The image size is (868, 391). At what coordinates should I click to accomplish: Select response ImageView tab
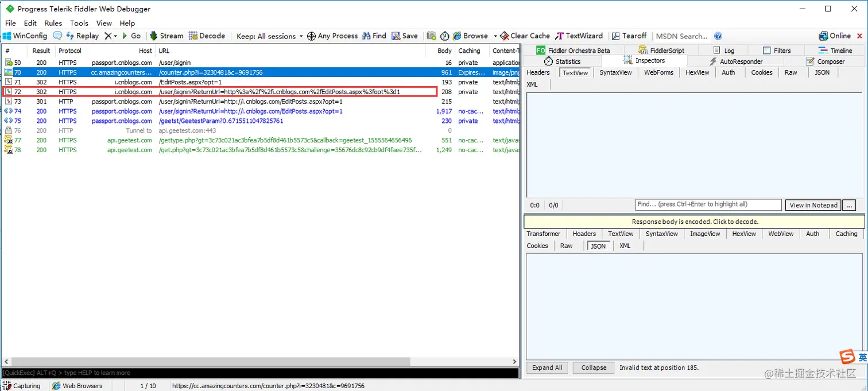(705, 234)
